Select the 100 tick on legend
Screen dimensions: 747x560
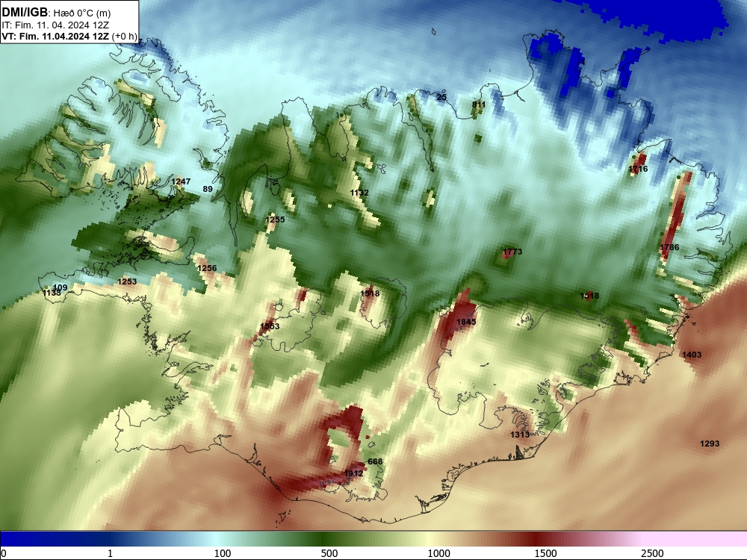(x=223, y=553)
